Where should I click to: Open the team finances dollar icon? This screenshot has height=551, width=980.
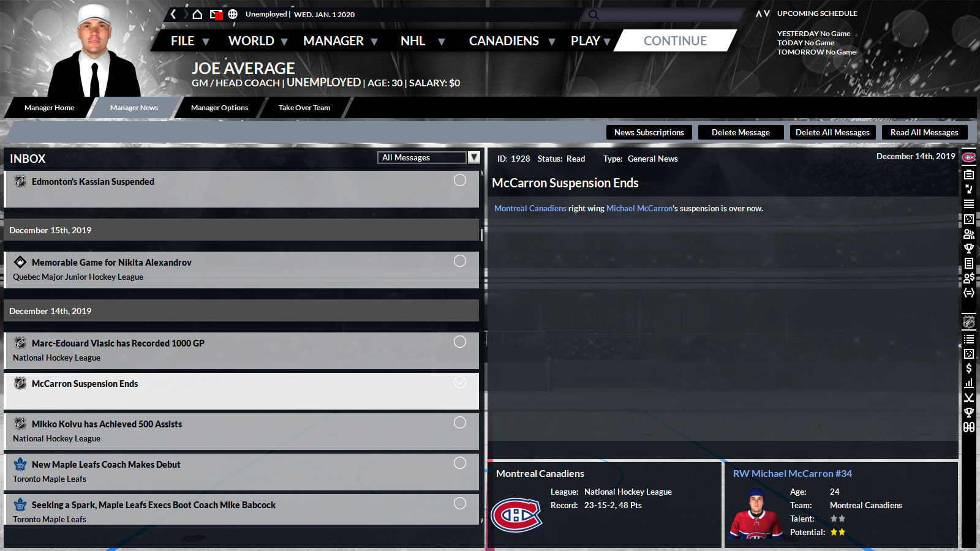pyautogui.click(x=969, y=369)
